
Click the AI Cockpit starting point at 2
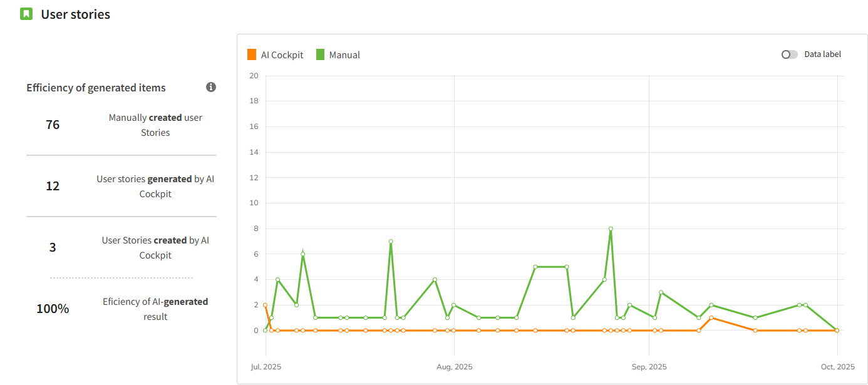pyautogui.click(x=266, y=305)
